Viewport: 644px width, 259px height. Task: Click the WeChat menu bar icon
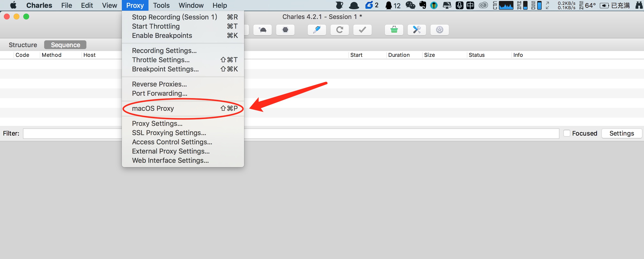(x=410, y=5)
